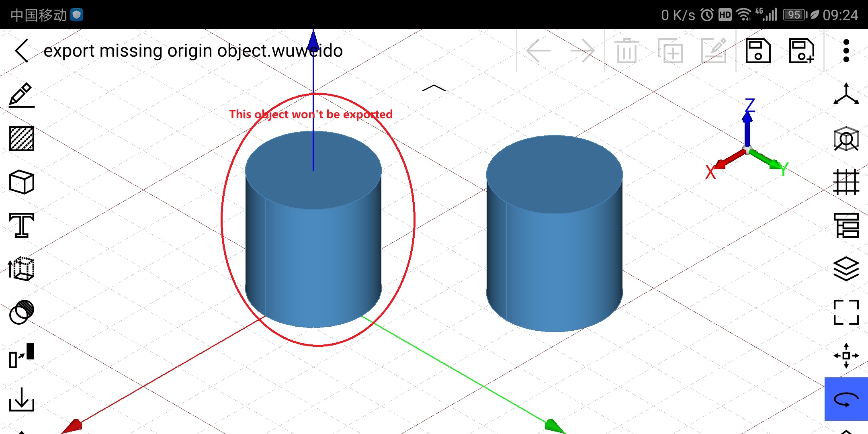
Task: Select the sketch pencil tool
Action: pos(22,95)
